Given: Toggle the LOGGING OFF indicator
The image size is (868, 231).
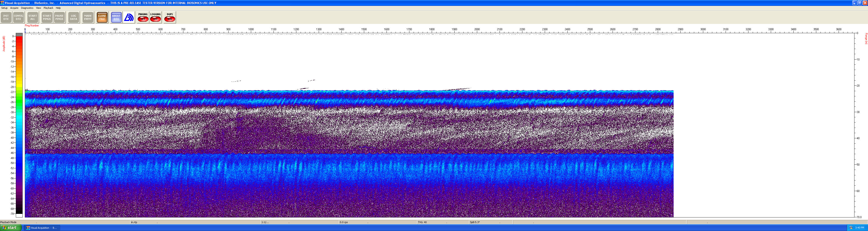Looking at the screenshot, I should (155, 17).
